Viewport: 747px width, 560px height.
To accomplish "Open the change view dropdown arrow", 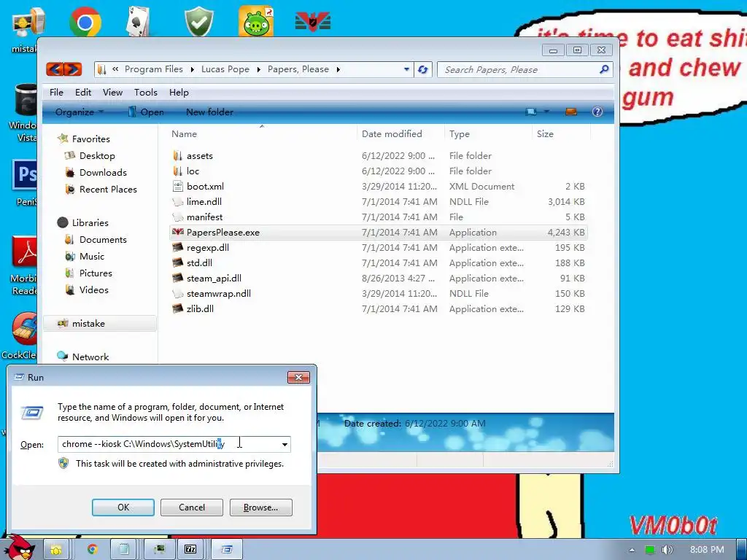I will (546, 112).
